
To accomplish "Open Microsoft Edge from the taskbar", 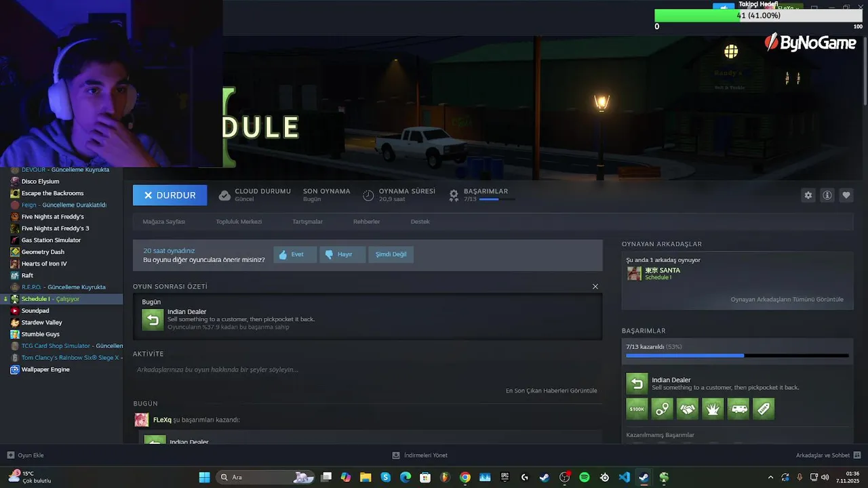I will click(405, 477).
